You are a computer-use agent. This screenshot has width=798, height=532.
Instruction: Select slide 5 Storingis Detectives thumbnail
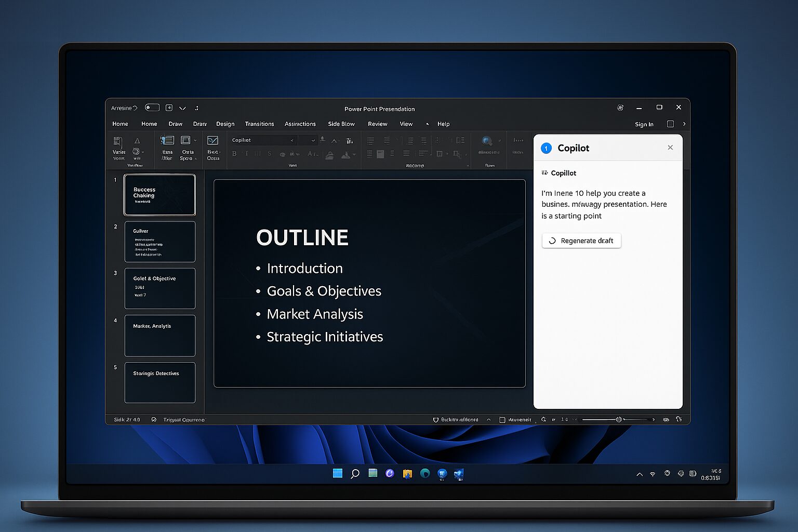click(x=160, y=382)
